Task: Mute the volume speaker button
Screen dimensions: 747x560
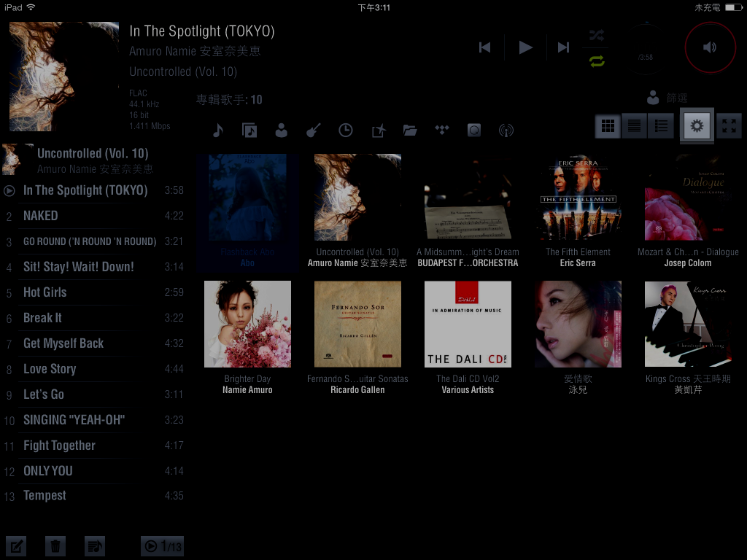Action: coord(710,47)
